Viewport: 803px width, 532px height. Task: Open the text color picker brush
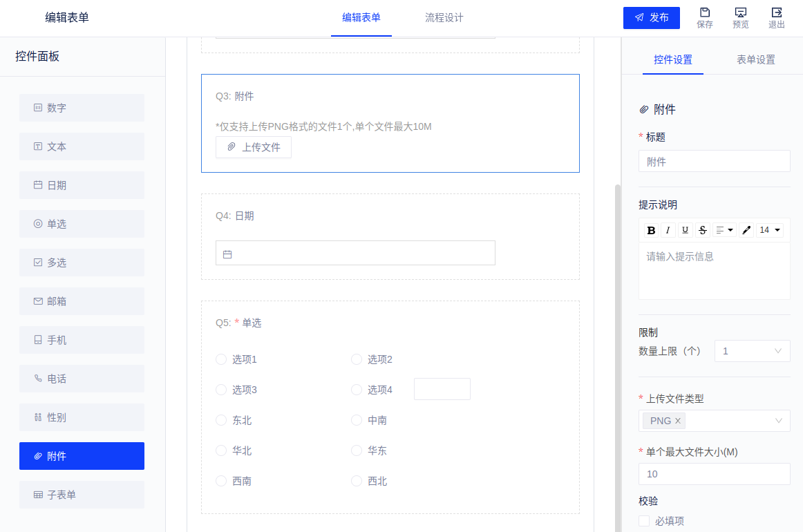pyautogui.click(x=746, y=230)
